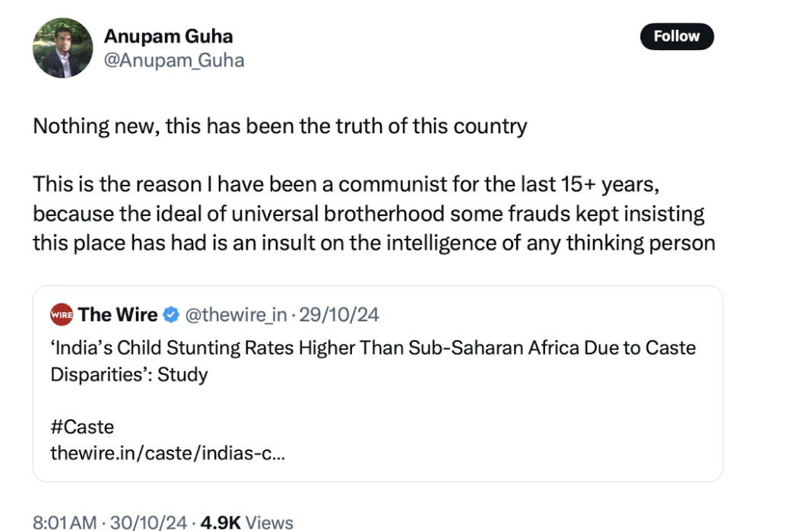812x531 pixels.
Task: Click the 30/10/24 post date
Action: 148,522
